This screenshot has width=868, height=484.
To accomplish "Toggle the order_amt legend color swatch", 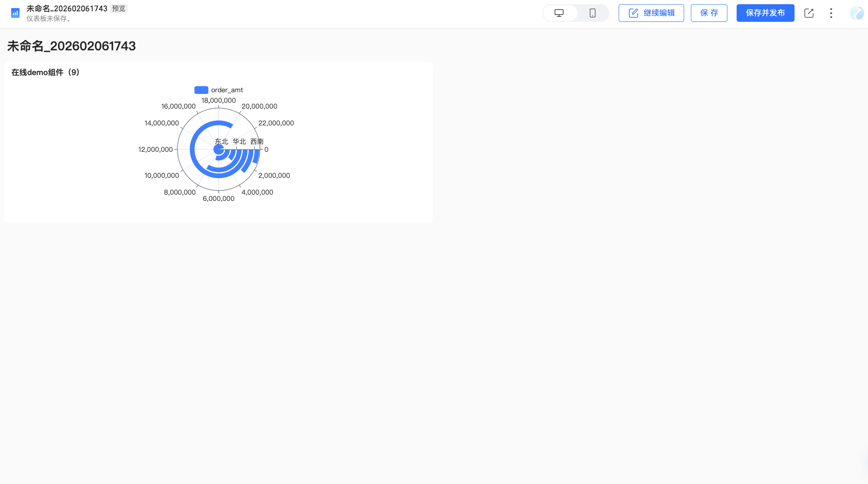I will pyautogui.click(x=201, y=90).
